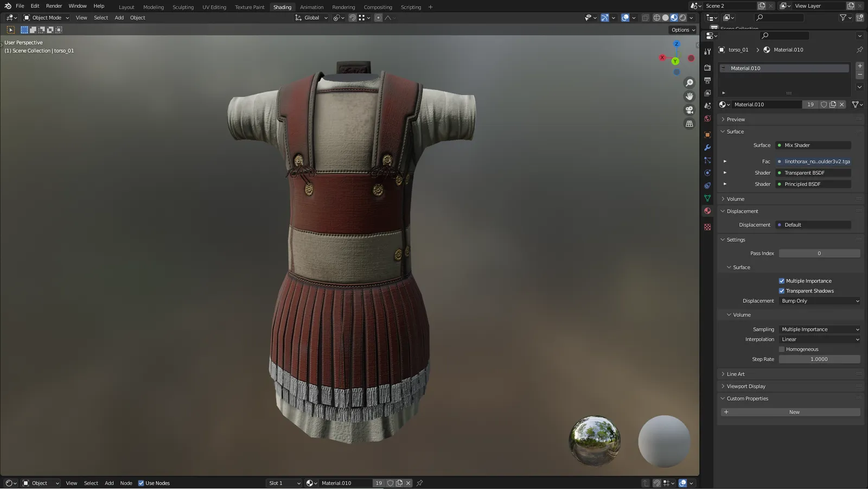Open the Physics properties tab

click(x=707, y=173)
